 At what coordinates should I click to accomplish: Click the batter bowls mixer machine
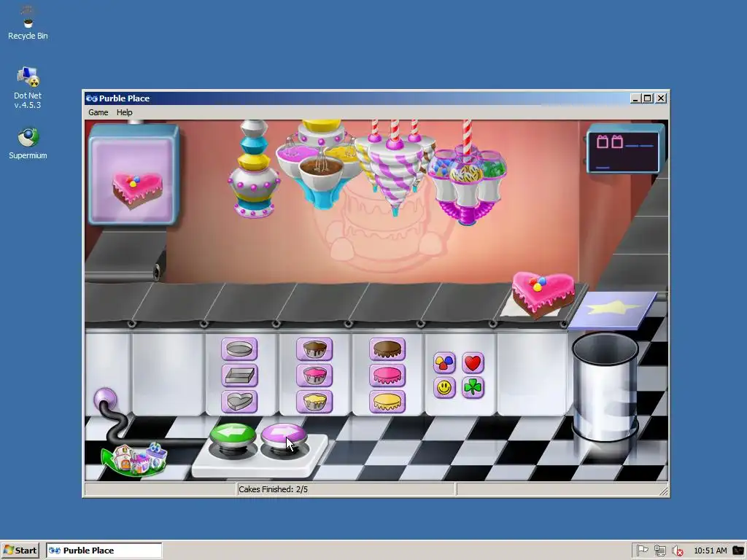pyautogui.click(x=320, y=163)
